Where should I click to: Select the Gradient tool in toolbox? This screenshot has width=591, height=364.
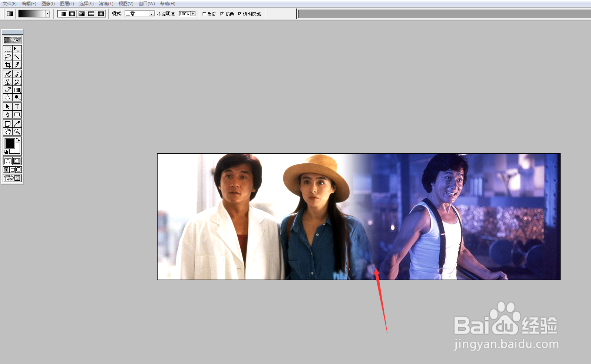coord(17,90)
